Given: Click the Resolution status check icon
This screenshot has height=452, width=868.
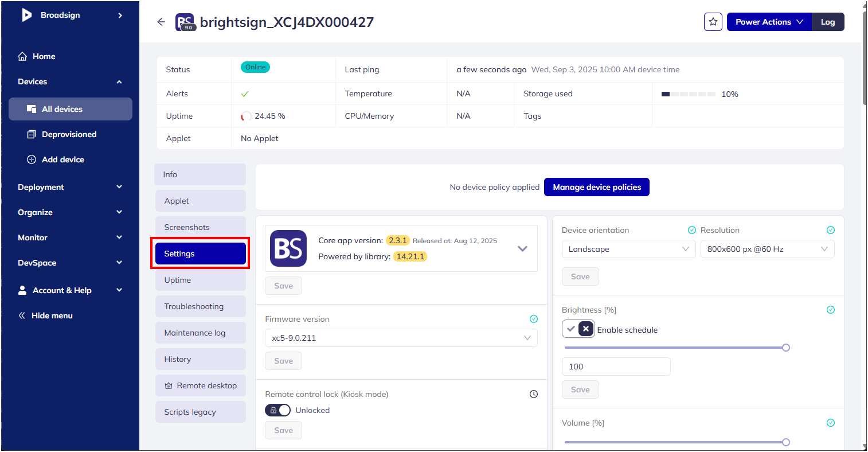Looking at the screenshot, I should 831,230.
